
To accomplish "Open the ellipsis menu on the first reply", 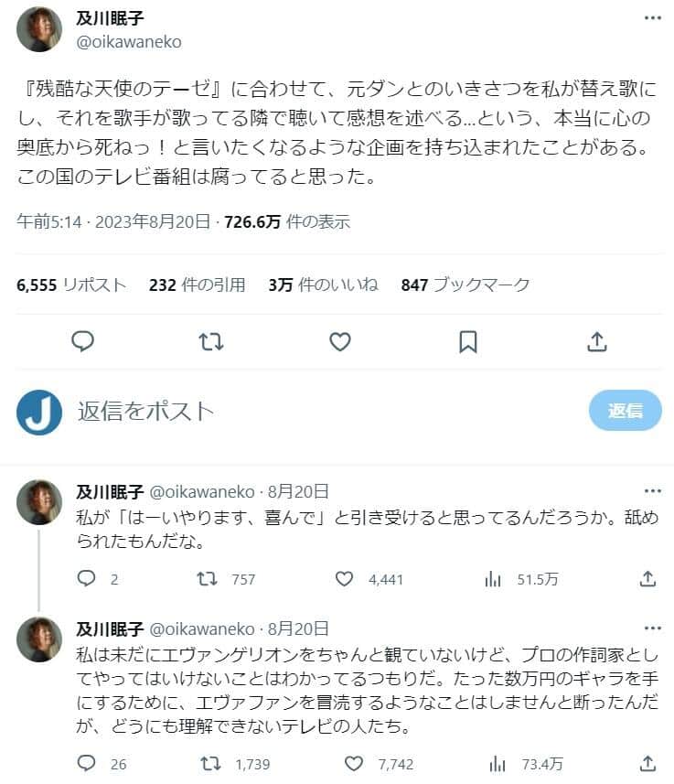I will 652,491.
